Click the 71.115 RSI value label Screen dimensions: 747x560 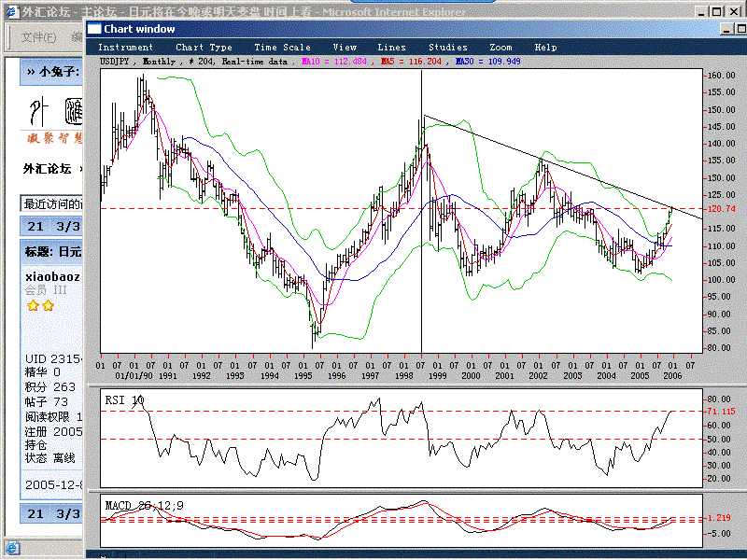(721, 411)
